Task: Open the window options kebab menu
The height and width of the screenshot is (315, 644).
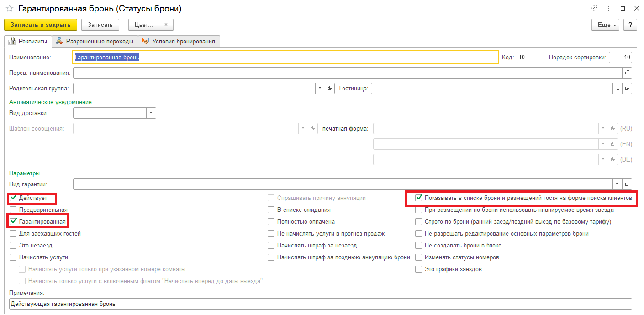Action: (x=608, y=8)
